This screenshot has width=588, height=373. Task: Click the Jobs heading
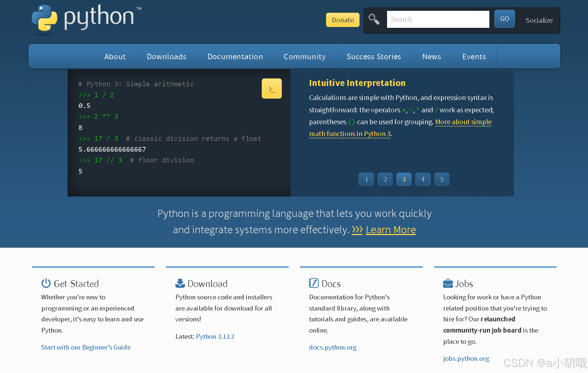click(x=464, y=284)
